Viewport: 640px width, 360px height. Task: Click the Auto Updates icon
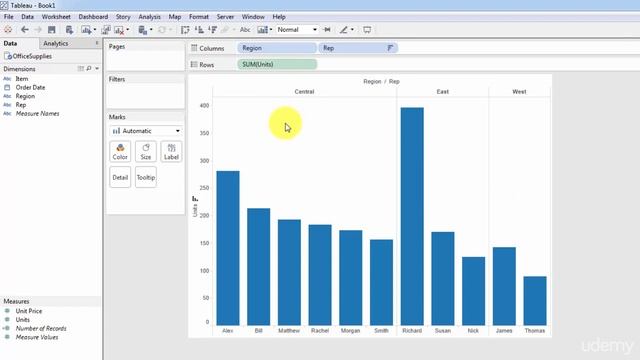[142, 30]
